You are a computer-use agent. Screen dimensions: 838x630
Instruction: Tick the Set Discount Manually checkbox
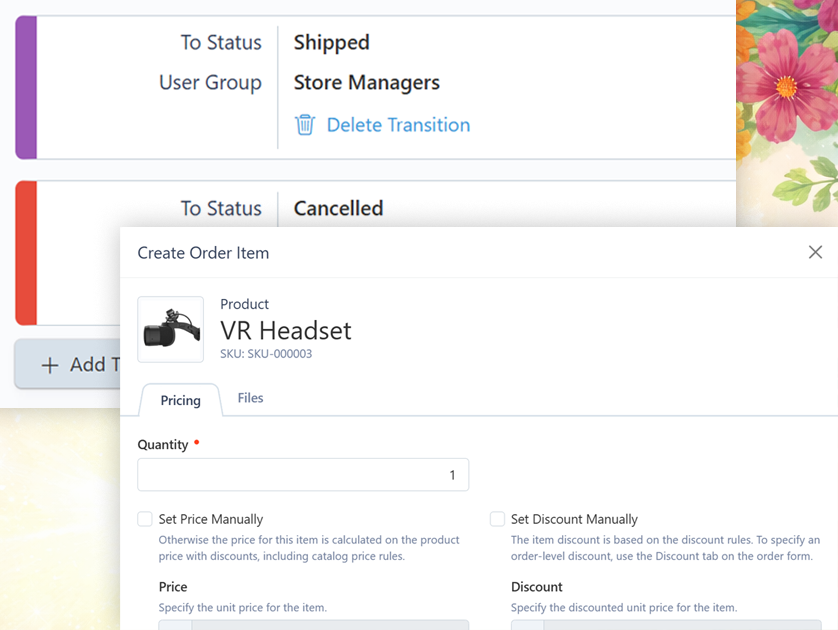[x=497, y=519]
